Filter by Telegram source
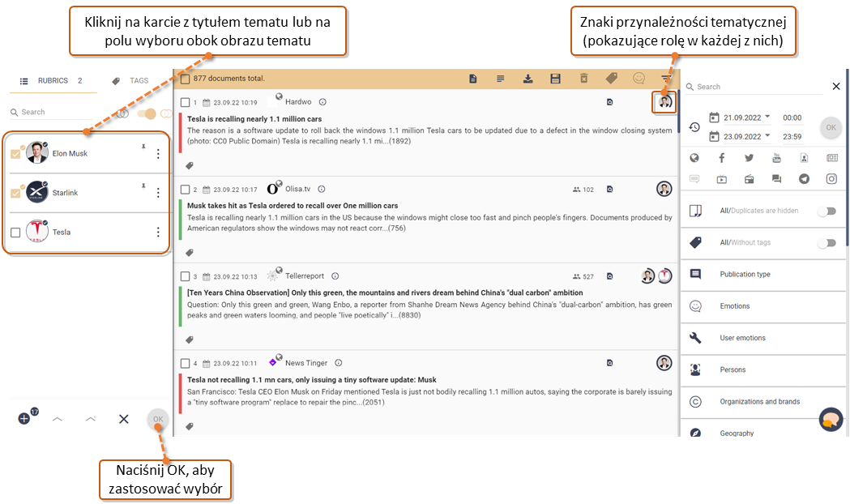This screenshot has width=850, height=504. pyautogui.click(x=804, y=179)
